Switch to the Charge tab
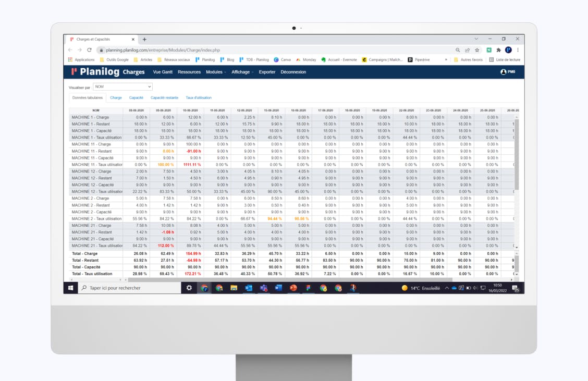The width and height of the screenshot is (588, 381). [116, 97]
